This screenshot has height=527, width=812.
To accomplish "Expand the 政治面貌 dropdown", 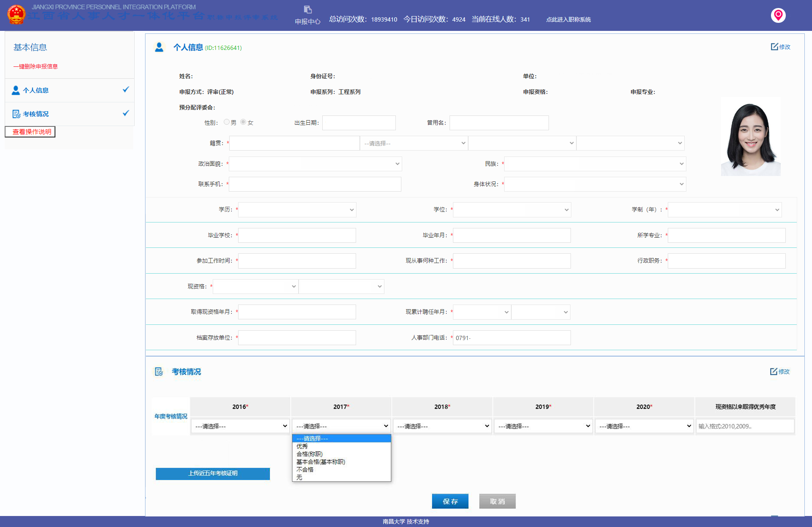I will (x=315, y=164).
